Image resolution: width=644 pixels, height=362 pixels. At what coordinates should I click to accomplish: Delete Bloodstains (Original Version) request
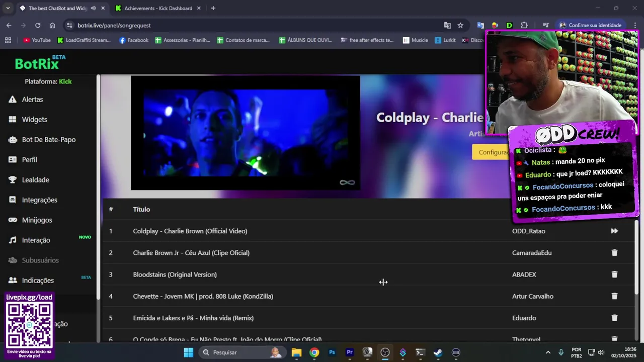click(x=614, y=275)
